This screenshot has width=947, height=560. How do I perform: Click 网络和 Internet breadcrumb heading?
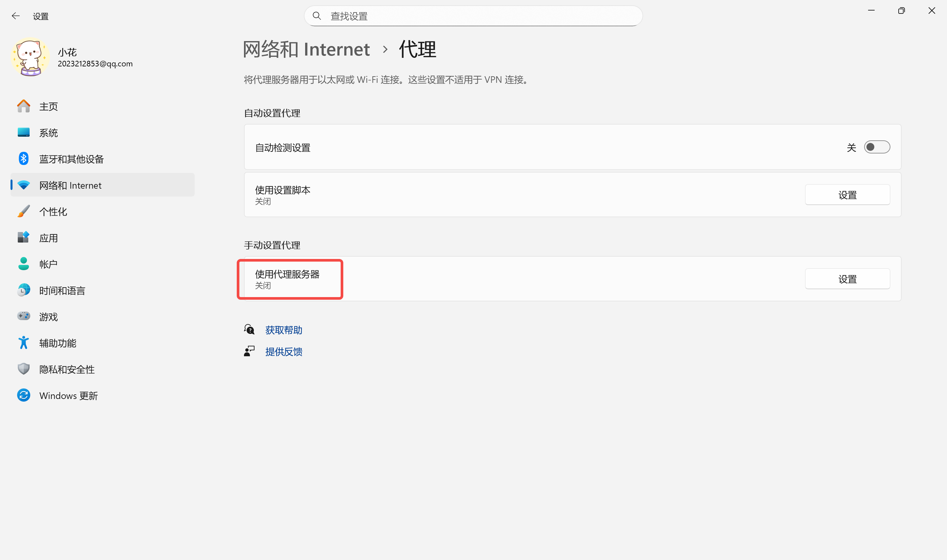(306, 49)
